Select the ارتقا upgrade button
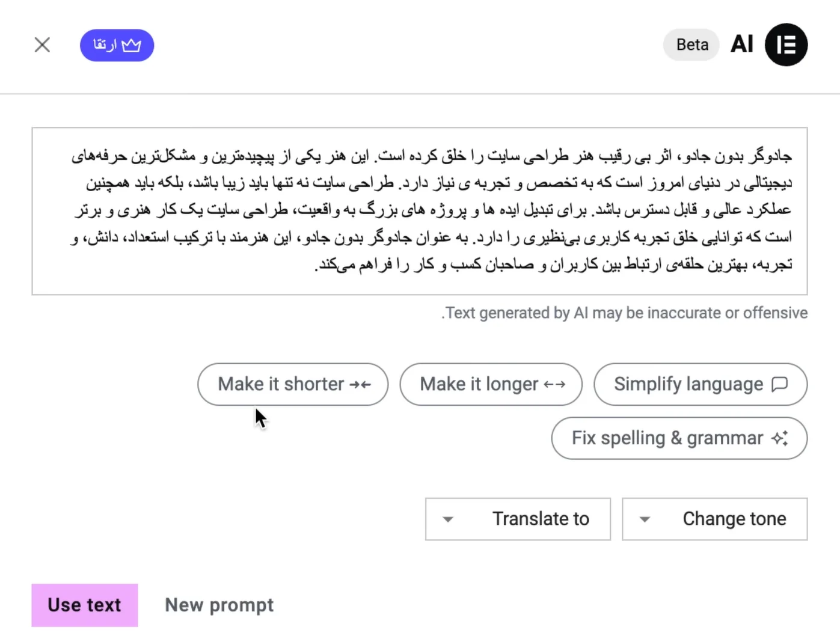The height and width of the screenshot is (639, 840). [117, 44]
